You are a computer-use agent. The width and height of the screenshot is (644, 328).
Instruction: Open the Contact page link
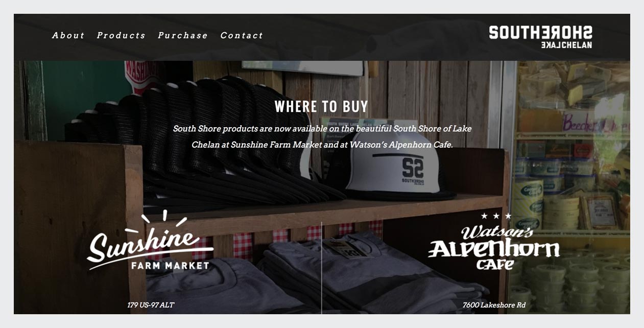tap(242, 35)
